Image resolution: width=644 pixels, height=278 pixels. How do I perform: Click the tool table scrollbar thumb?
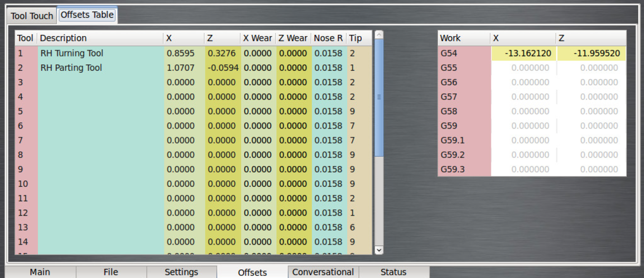coord(379,97)
